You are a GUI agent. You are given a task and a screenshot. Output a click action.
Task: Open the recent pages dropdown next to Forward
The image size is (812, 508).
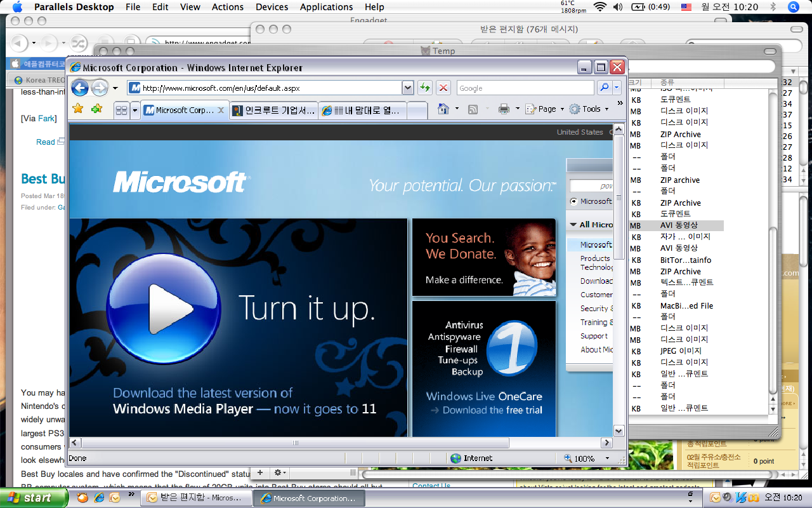pyautogui.click(x=115, y=88)
